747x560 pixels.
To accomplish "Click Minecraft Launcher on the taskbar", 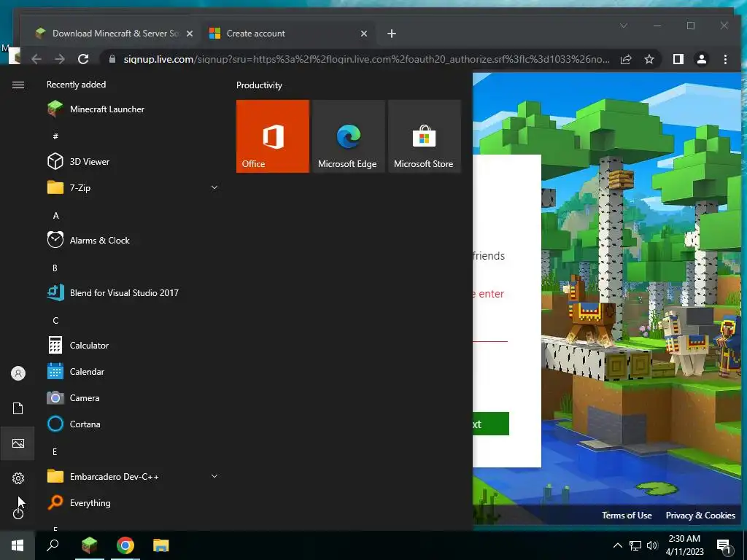I will pos(89,545).
